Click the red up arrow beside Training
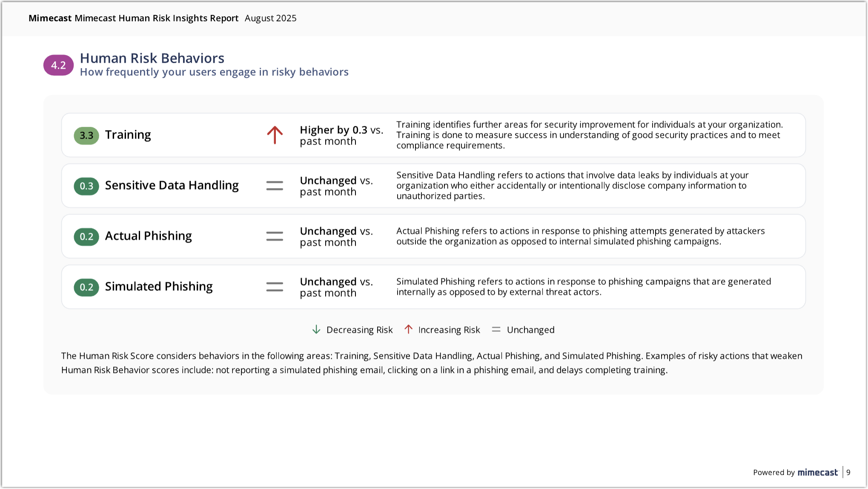This screenshot has height=489, width=868. [x=275, y=135]
